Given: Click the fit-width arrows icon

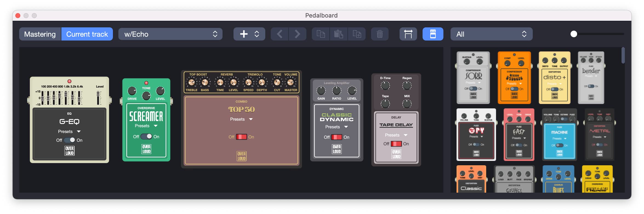Looking at the screenshot, I should tap(408, 34).
